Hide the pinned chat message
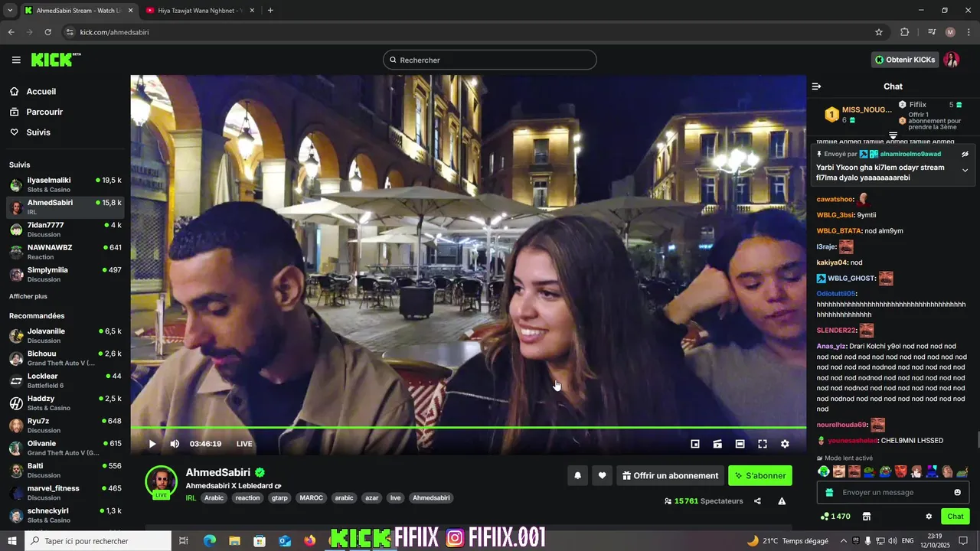 (x=965, y=154)
